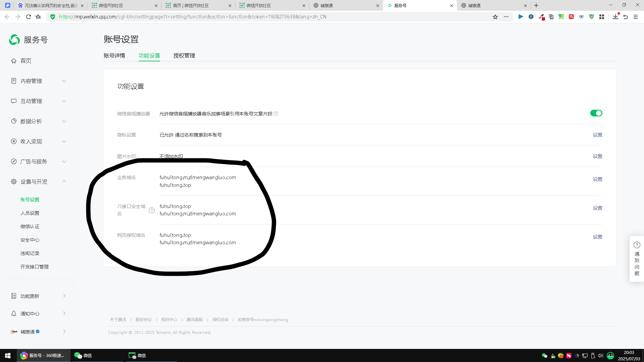644x362 pixels.
Task: Click the 功能更新 icon in sidebar
Action: point(14,296)
